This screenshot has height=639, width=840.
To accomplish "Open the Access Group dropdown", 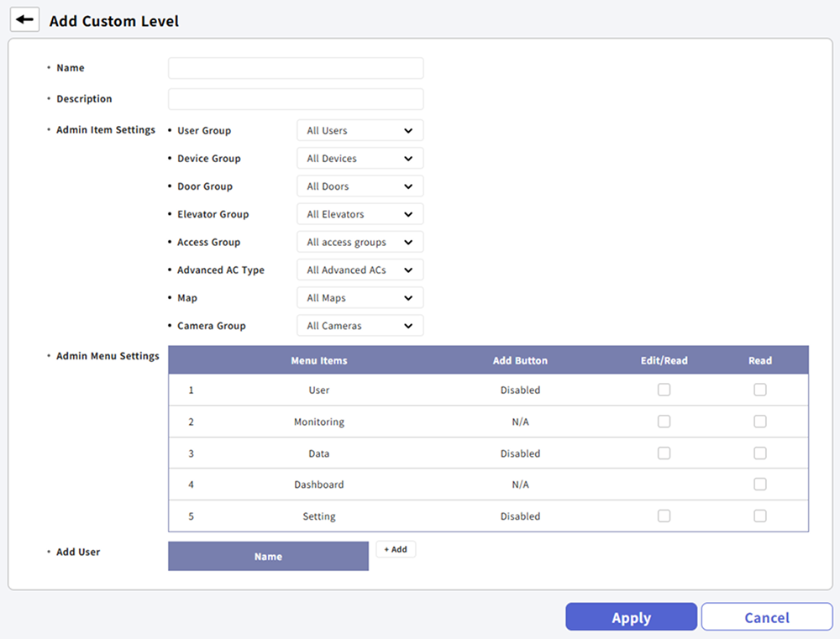I will click(360, 242).
